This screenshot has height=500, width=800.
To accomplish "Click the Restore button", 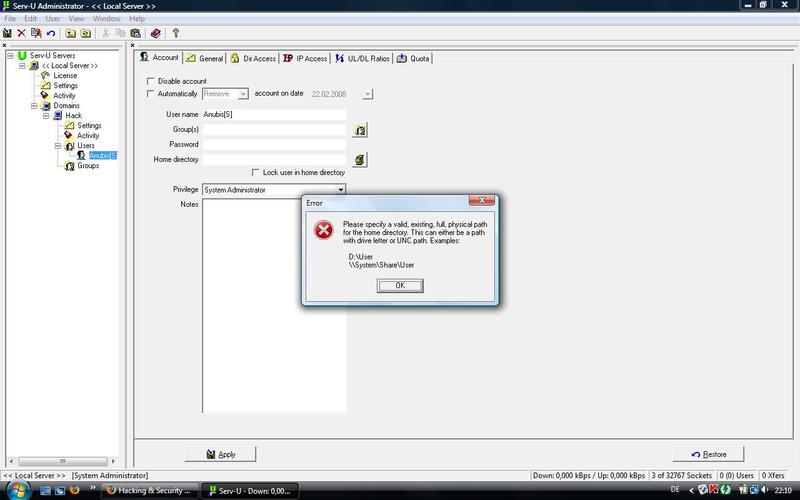I will 708,454.
